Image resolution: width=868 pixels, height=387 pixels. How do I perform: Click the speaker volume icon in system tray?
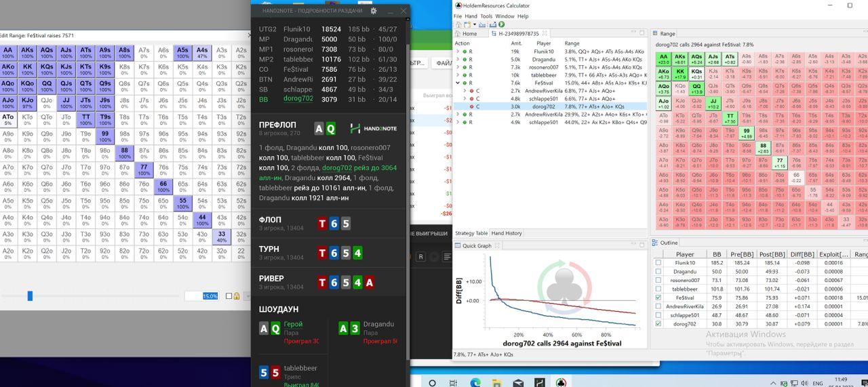(804, 383)
